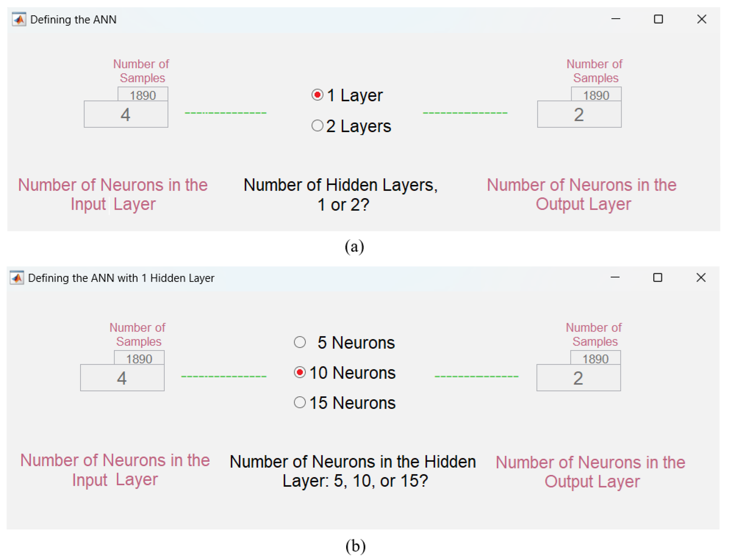This screenshot has height=560, width=730.
Task: Click MATLAB icon in '1 Hidden Layer' window title
Action: point(17,278)
